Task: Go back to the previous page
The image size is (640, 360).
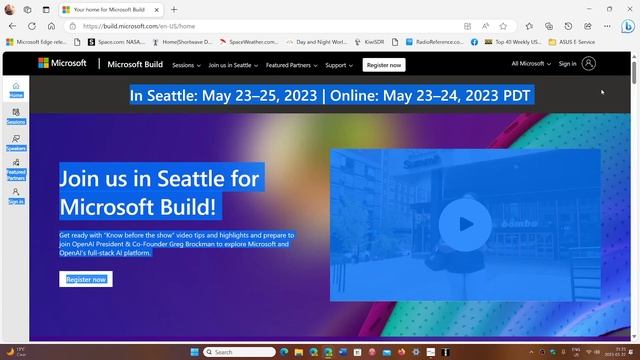Action: coord(12,26)
